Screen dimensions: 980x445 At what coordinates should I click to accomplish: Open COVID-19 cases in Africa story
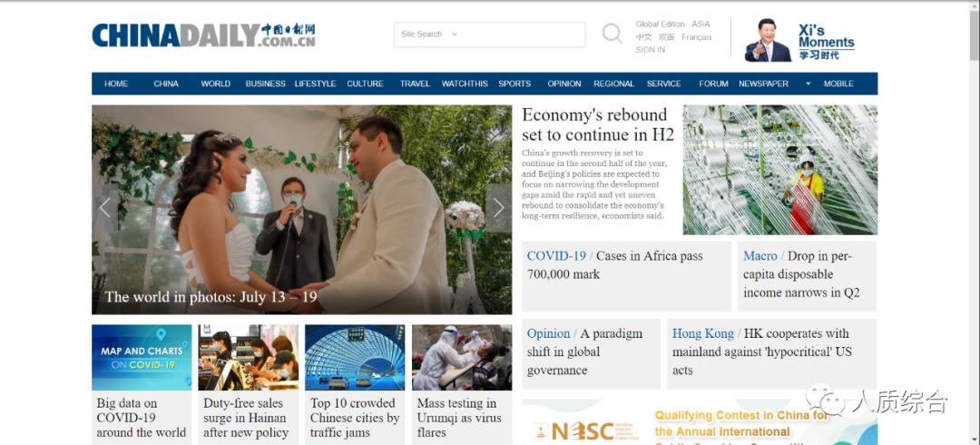coord(614,265)
